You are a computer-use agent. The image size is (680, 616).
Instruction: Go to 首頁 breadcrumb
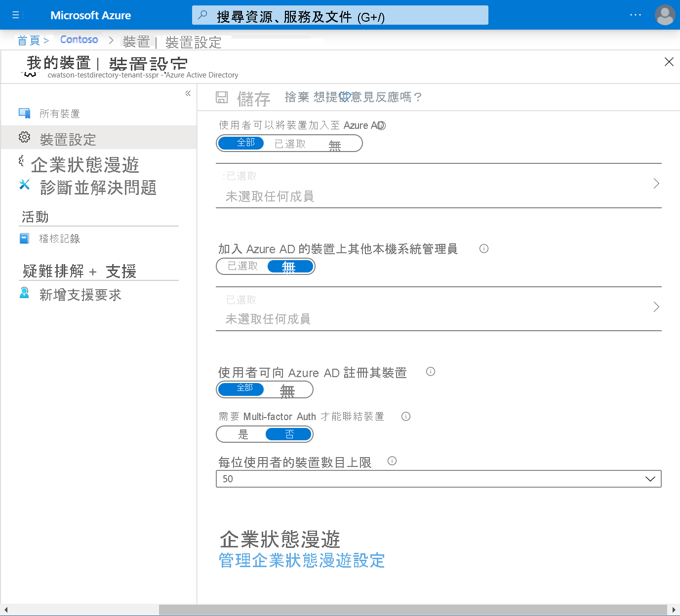point(29,40)
